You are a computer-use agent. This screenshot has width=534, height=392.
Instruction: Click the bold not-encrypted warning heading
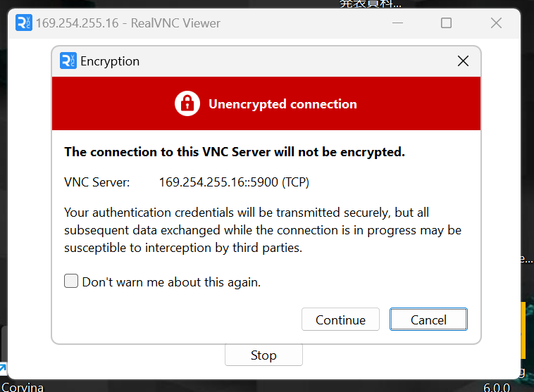pyautogui.click(x=235, y=152)
